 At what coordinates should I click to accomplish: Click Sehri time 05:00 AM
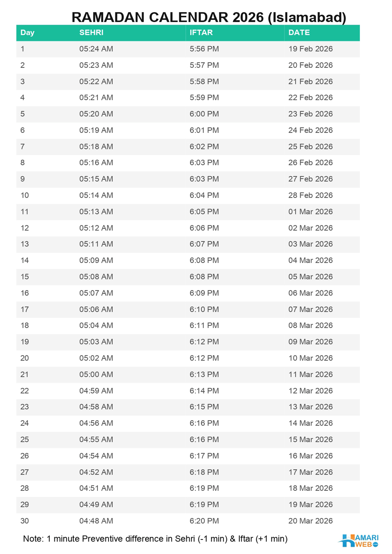(96, 375)
